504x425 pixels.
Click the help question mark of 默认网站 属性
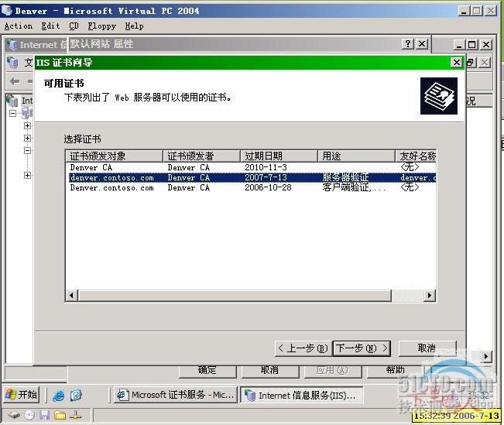408,43
